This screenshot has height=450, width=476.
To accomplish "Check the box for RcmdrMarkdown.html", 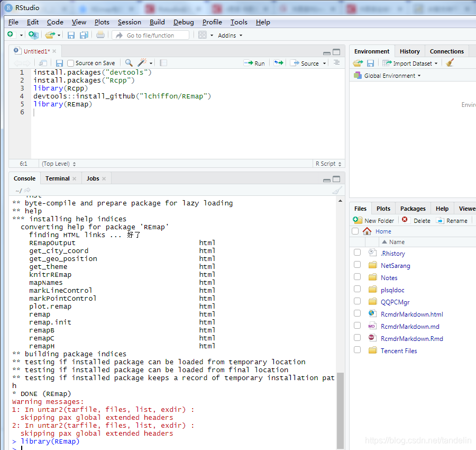I will coord(358,313).
